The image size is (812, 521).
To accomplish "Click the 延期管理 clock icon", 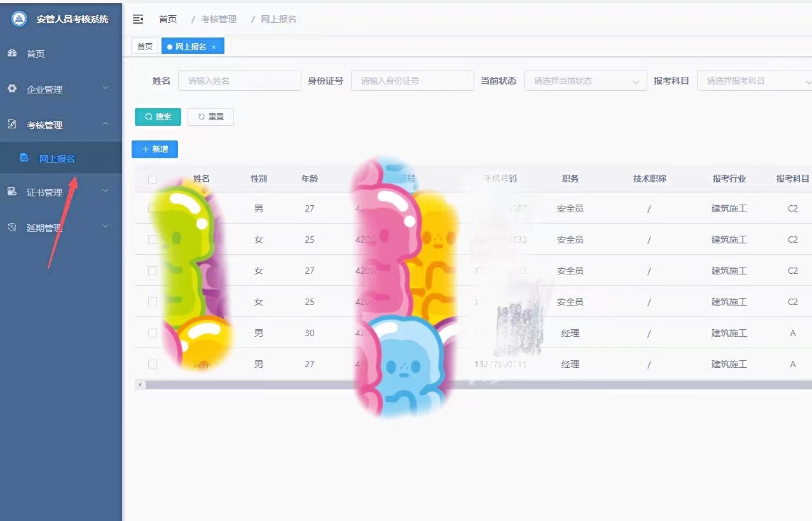I will coord(12,227).
